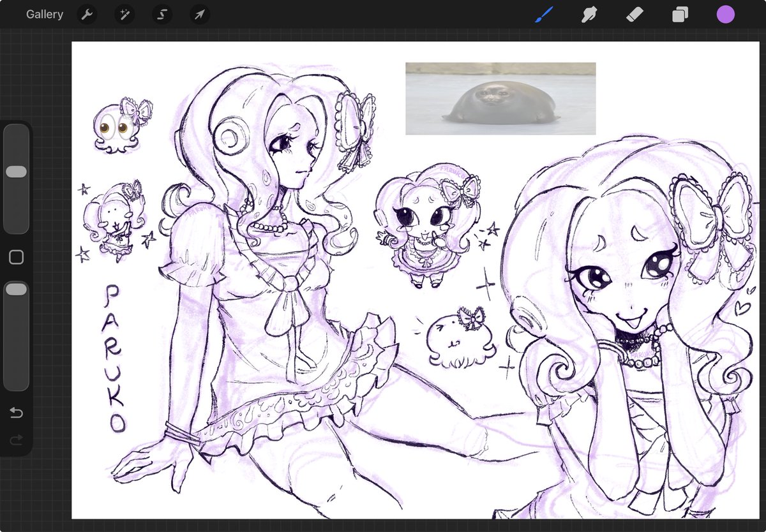Click the brush size slider handle

pyautogui.click(x=16, y=172)
